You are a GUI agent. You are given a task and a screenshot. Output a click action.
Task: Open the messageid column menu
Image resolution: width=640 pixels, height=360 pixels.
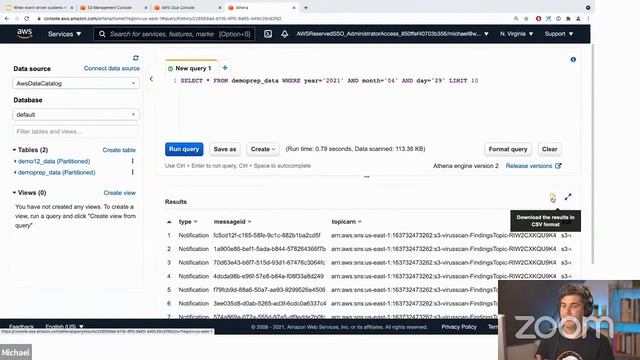pos(249,222)
